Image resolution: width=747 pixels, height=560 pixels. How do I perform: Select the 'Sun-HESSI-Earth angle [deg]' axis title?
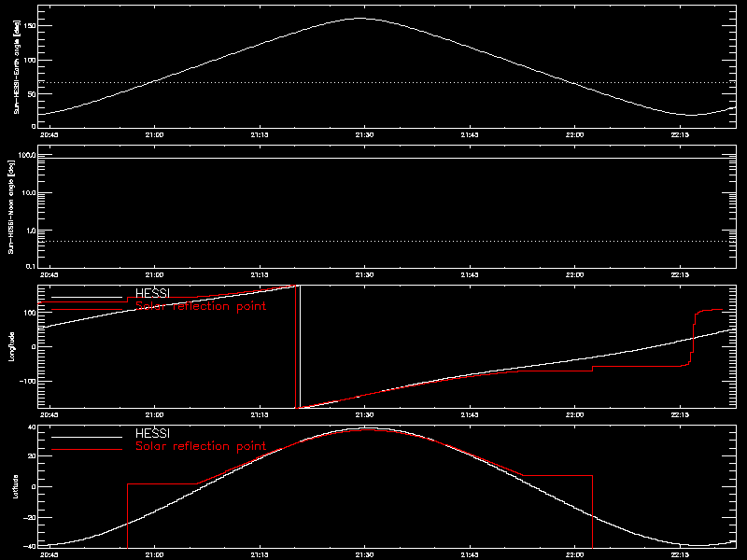[x=17, y=67]
